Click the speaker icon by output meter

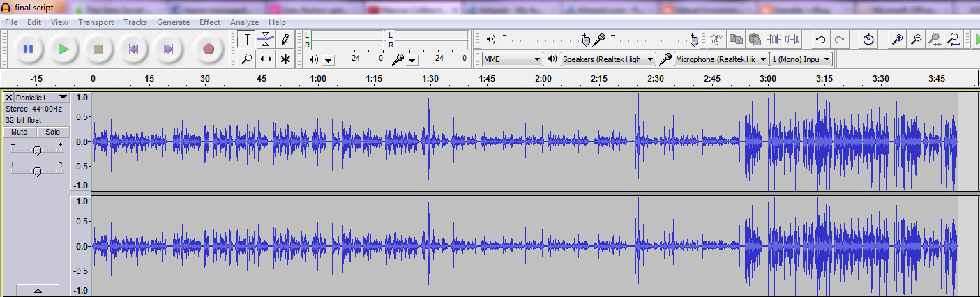[313, 60]
